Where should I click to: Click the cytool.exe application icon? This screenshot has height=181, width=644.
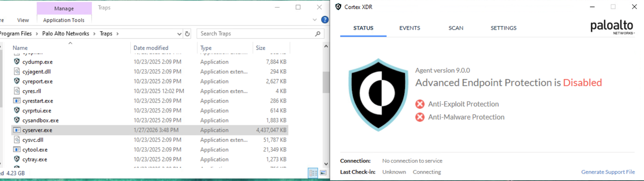(17, 149)
